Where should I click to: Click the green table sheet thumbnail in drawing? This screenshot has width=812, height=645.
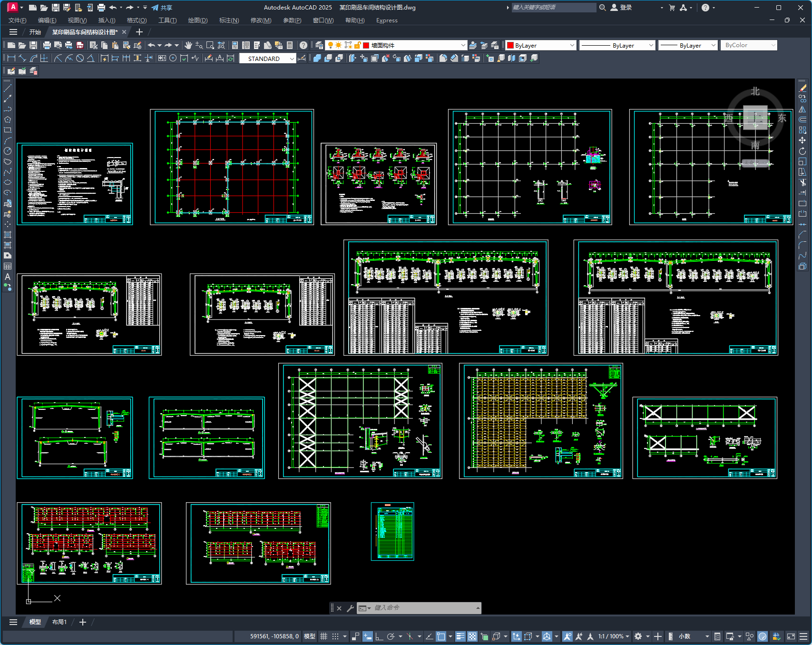[x=392, y=531]
